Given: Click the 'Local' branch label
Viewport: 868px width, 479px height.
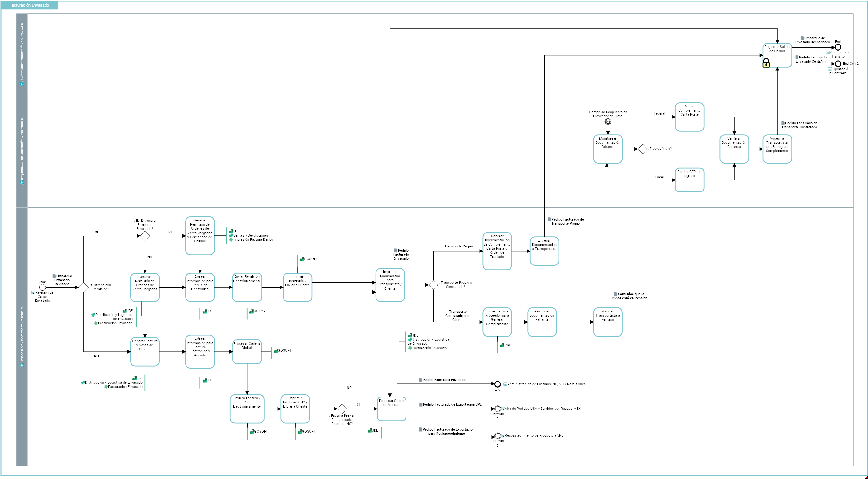Looking at the screenshot, I should tap(659, 177).
